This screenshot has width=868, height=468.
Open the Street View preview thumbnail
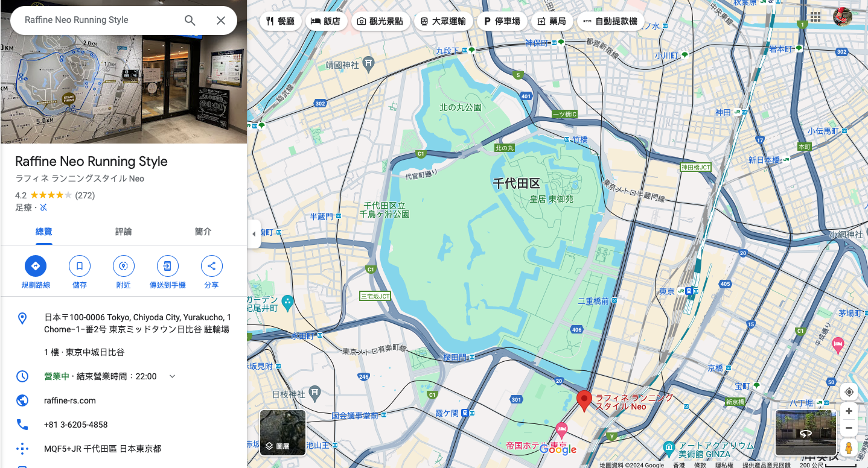[805, 432]
